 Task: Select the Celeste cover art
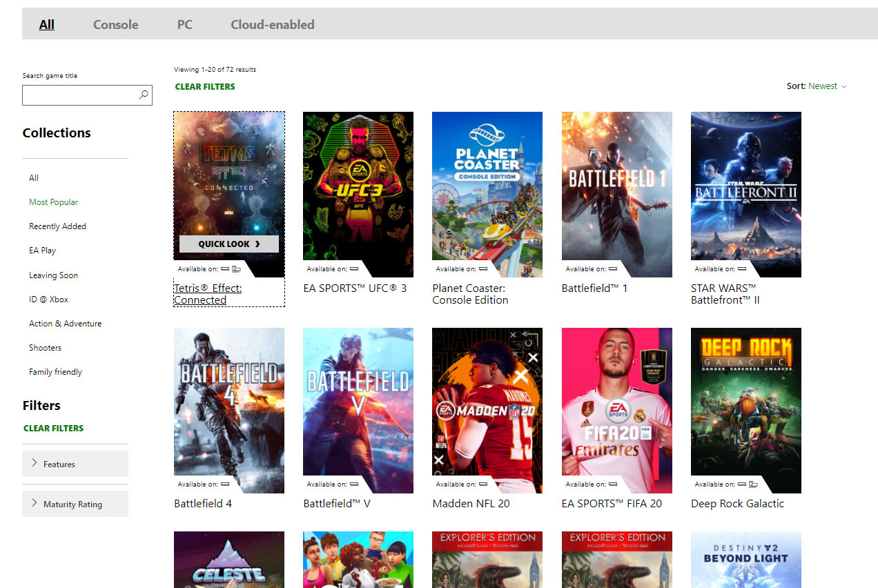pyautogui.click(x=229, y=560)
